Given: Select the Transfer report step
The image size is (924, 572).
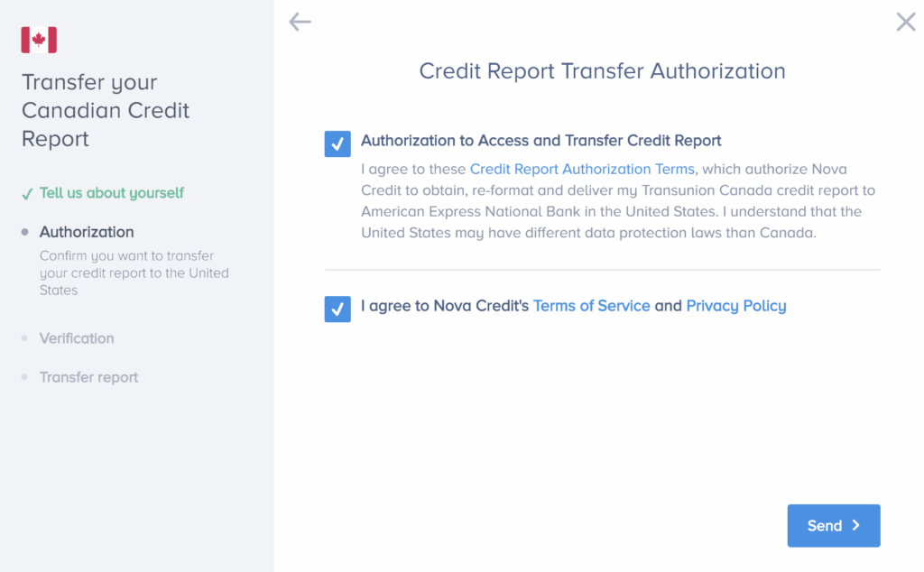Looking at the screenshot, I should (x=88, y=377).
